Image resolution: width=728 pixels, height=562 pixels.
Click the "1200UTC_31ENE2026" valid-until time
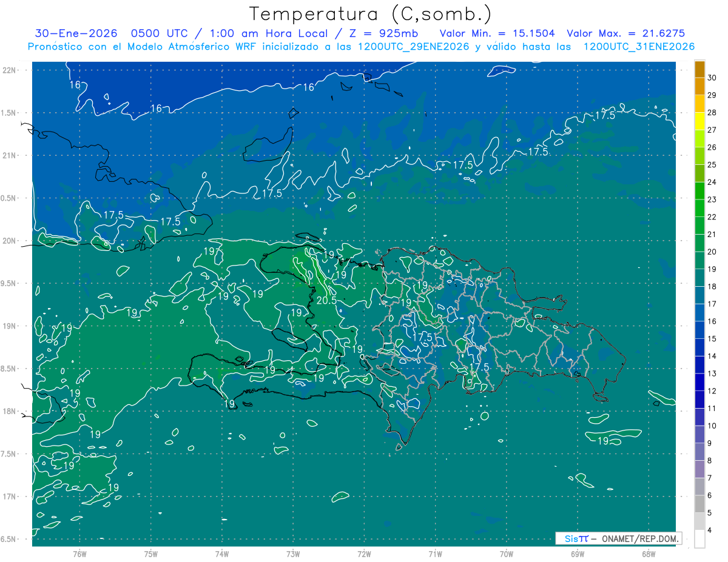pyautogui.click(x=639, y=47)
